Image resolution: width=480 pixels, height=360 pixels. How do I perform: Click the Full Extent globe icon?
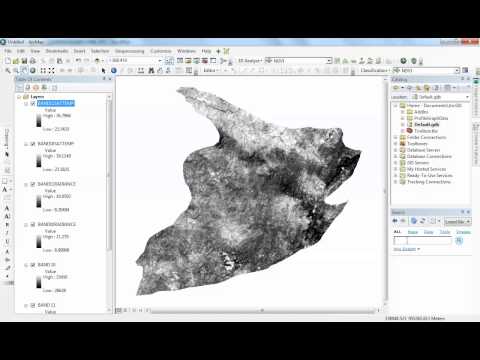[33, 70]
